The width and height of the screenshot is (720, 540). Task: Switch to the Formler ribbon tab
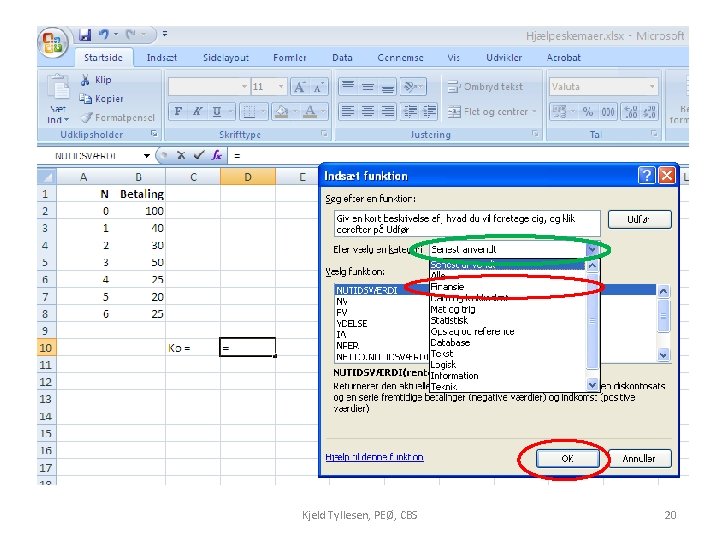coord(290,58)
